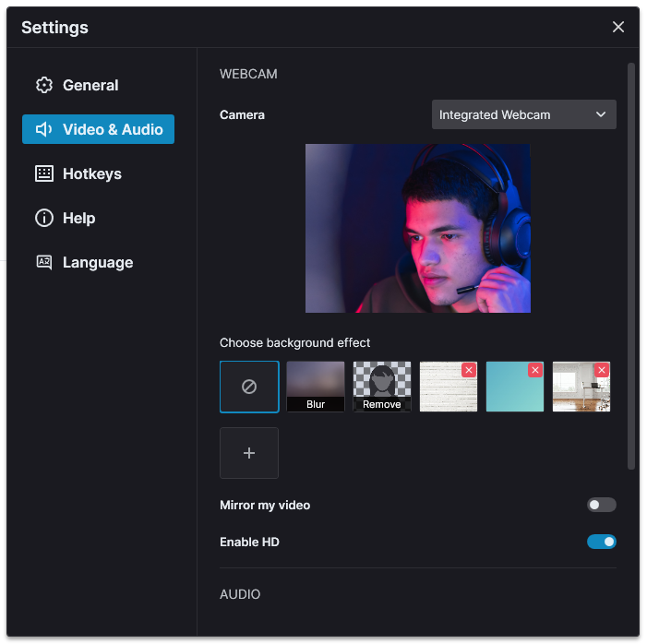This screenshot has width=647, height=644.
Task: Click the translate icon beside Language
Action: pos(43,262)
